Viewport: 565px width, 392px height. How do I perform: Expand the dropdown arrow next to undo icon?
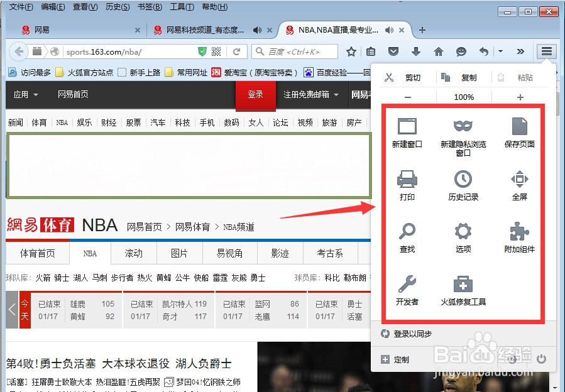(500, 52)
